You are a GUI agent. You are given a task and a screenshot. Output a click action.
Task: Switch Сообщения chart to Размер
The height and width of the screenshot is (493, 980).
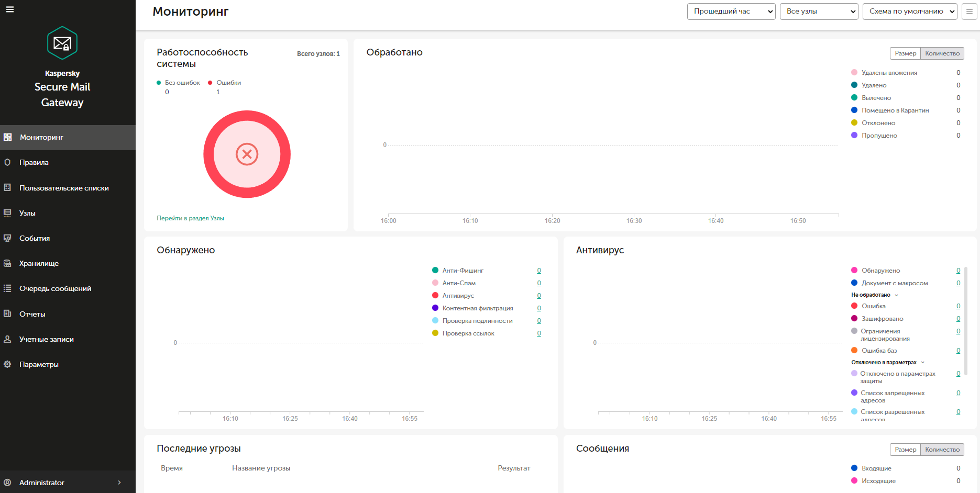point(905,450)
